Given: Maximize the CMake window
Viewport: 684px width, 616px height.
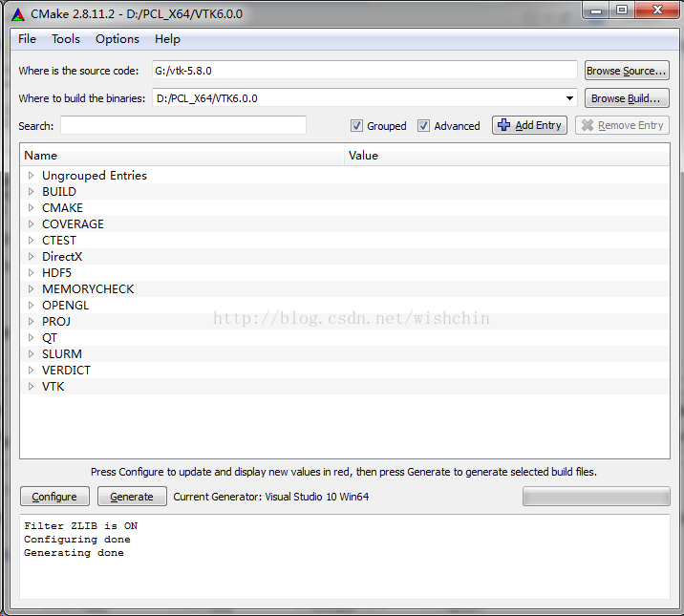Looking at the screenshot, I should [x=622, y=10].
